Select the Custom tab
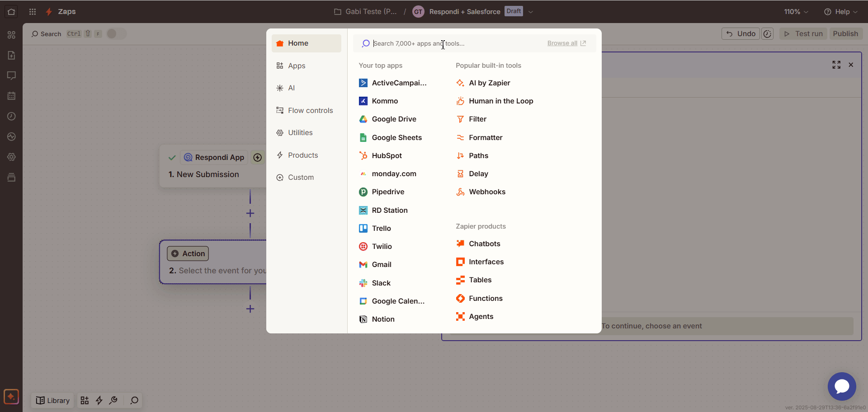Screen dimensions: 868x412 [307, 178]
